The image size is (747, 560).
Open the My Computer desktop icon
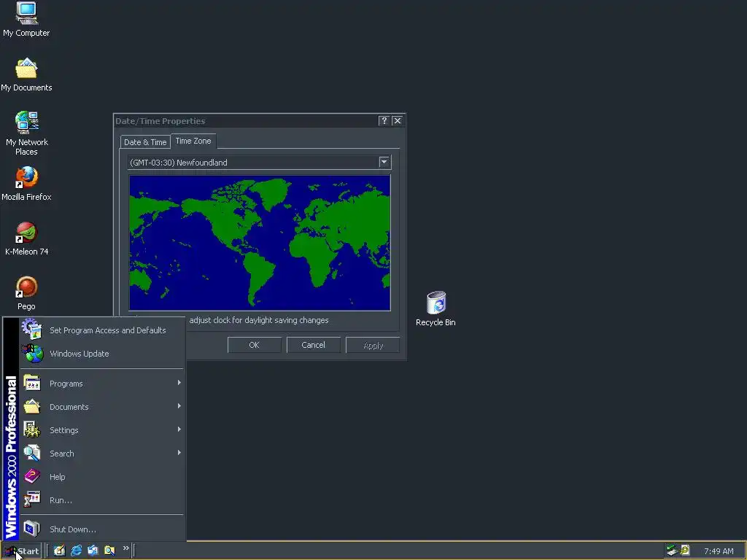[x=26, y=20]
